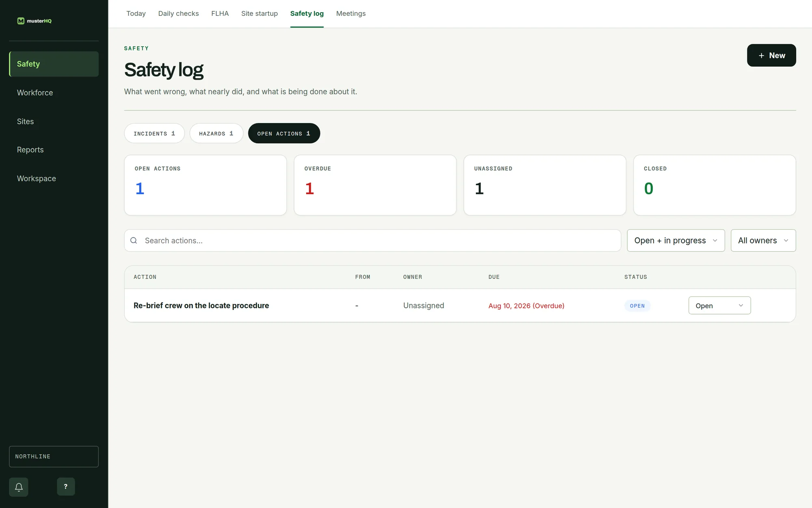Click the From column header
Image resolution: width=812 pixels, height=508 pixels.
click(x=363, y=277)
